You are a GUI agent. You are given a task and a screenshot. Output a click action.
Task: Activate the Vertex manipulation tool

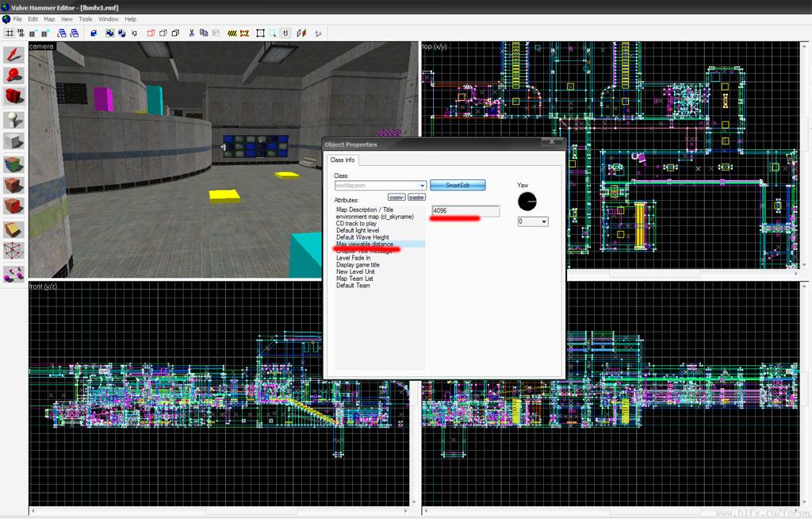(x=14, y=252)
